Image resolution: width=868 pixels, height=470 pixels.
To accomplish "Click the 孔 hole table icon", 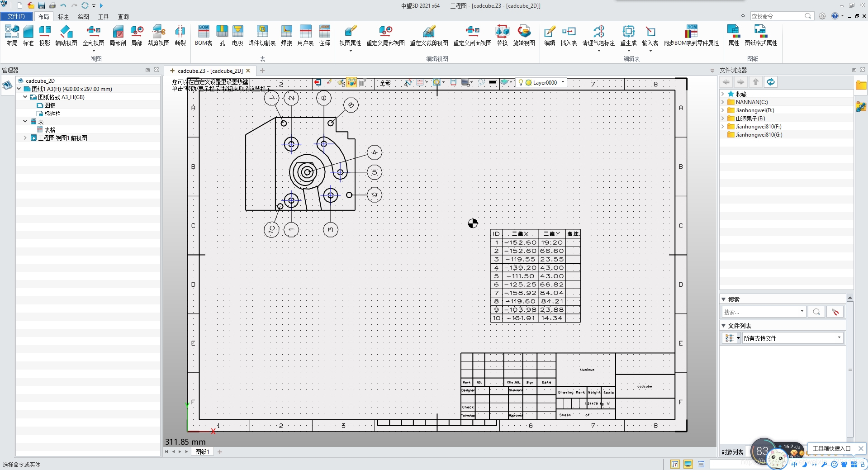I will pyautogui.click(x=222, y=35).
